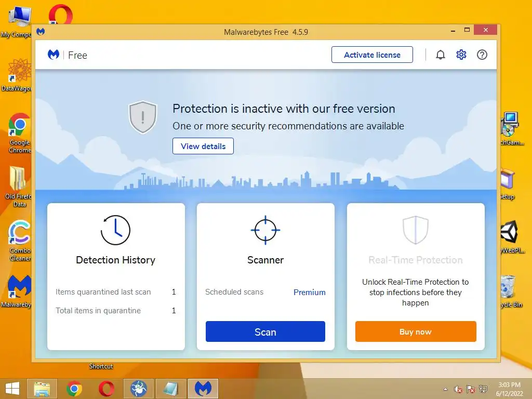The height and width of the screenshot is (399, 532).
Task: Open File Explorer from the taskbar
Action: 42,389
